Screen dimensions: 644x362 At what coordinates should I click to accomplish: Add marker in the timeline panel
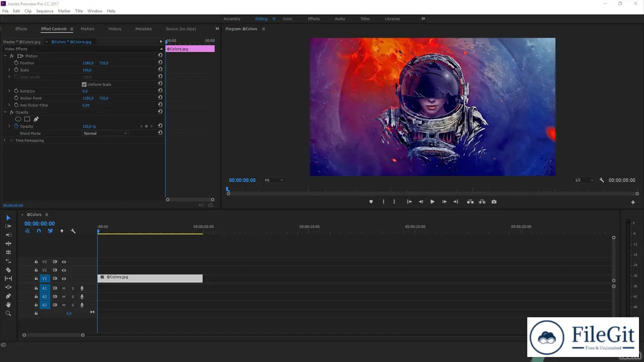point(62,231)
